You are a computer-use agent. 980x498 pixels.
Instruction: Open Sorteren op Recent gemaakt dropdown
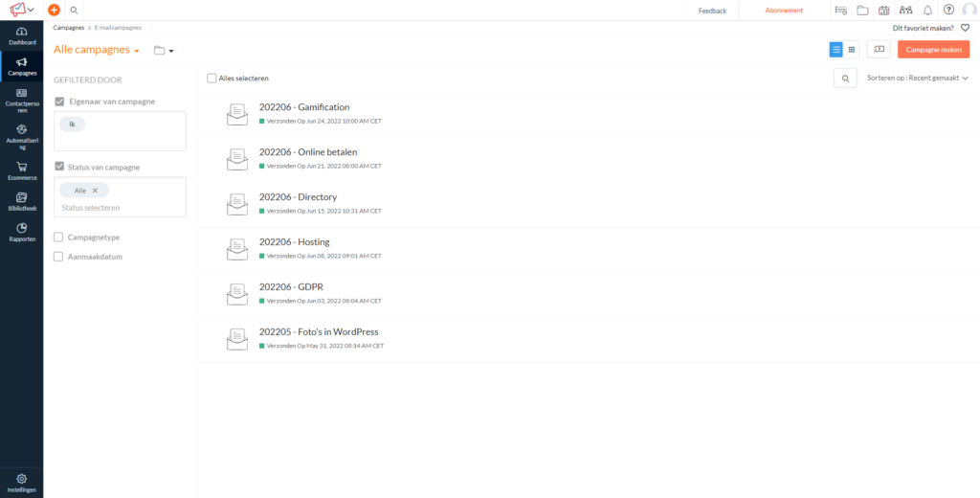(x=918, y=79)
